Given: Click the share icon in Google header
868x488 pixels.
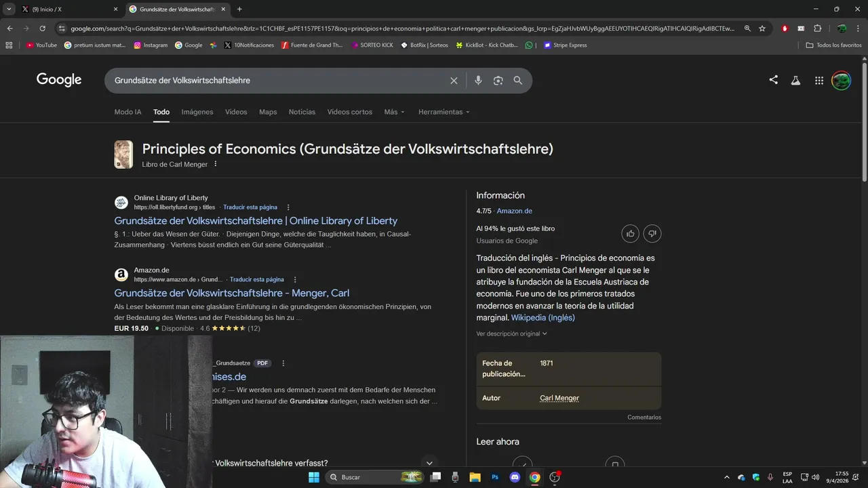Looking at the screenshot, I should point(773,80).
